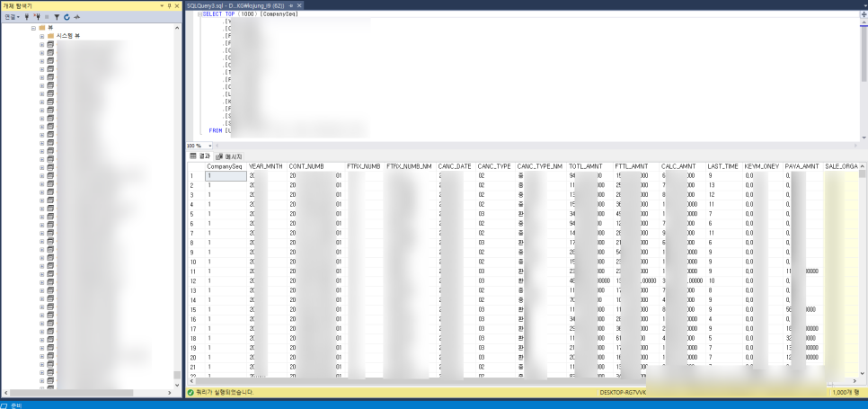Click the activity monitor icon in Object Explorer
Viewport: 868px width, 409px height.
[x=77, y=17]
